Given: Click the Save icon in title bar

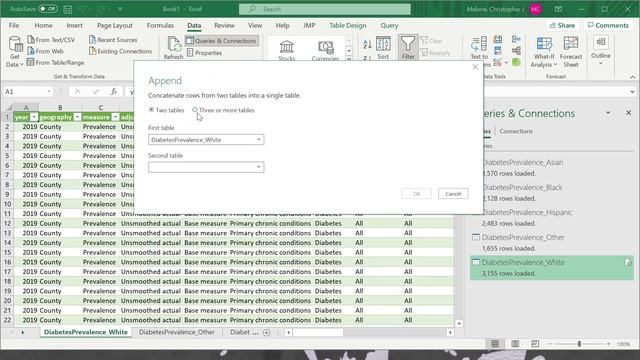Looking at the screenshot, I should pyautogui.click(x=68, y=9).
